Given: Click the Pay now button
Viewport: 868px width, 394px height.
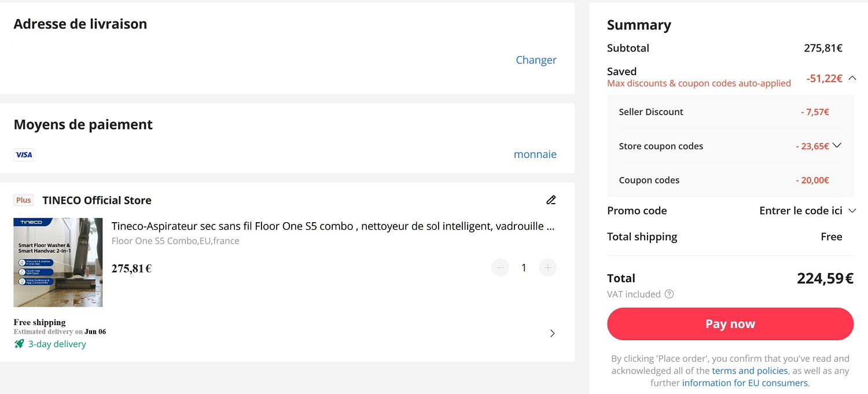Looking at the screenshot, I should [x=730, y=324].
